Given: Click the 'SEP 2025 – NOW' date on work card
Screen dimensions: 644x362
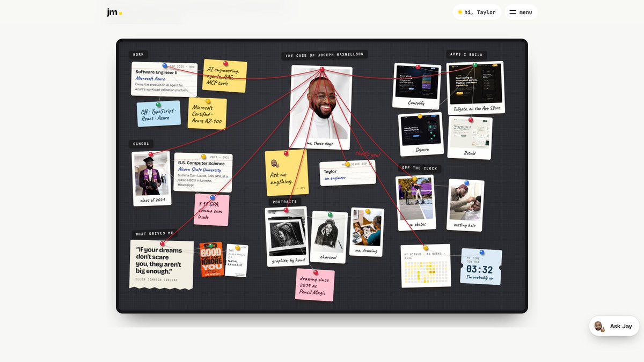Looking at the screenshot, I should click(182, 67).
